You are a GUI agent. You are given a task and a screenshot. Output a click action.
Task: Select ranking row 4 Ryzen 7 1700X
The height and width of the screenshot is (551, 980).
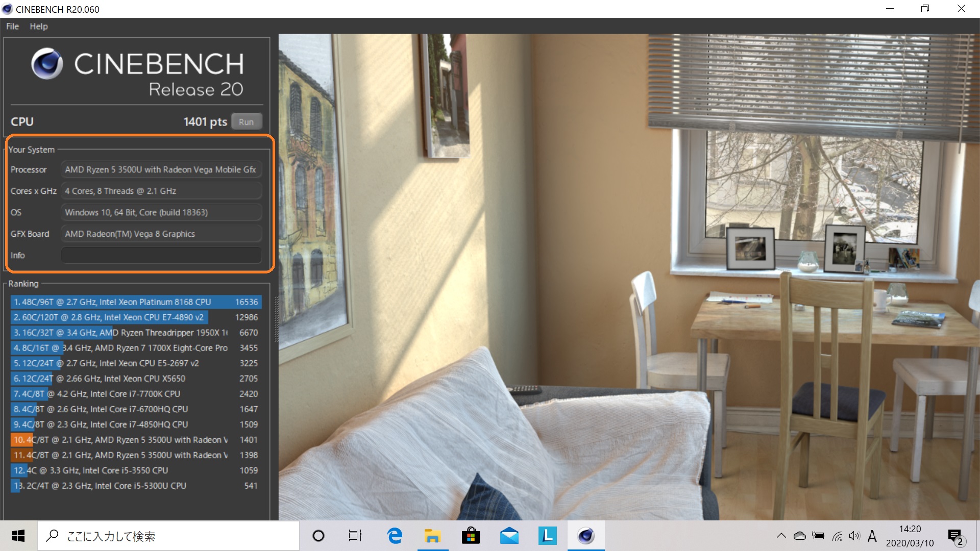click(136, 348)
